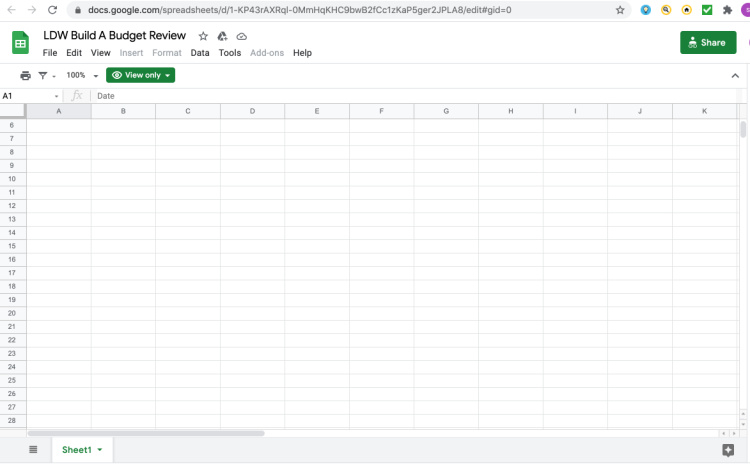
Task: Click the green Share button
Action: 707,43
